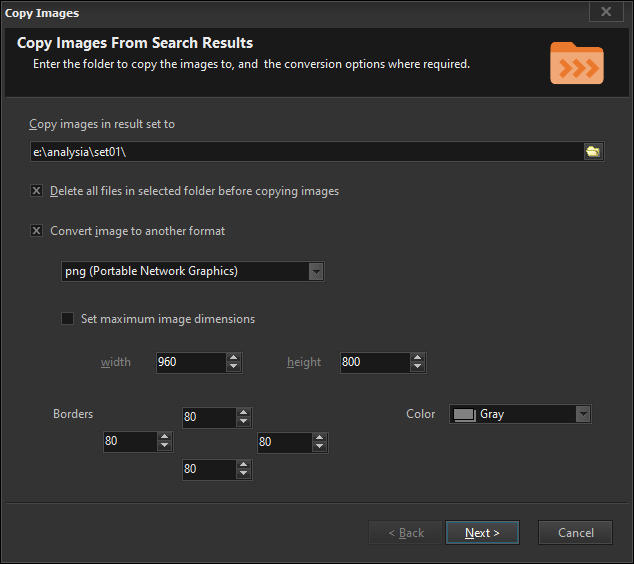634x564 pixels.
Task: Expand the Gray color dropdown
Action: (583, 414)
